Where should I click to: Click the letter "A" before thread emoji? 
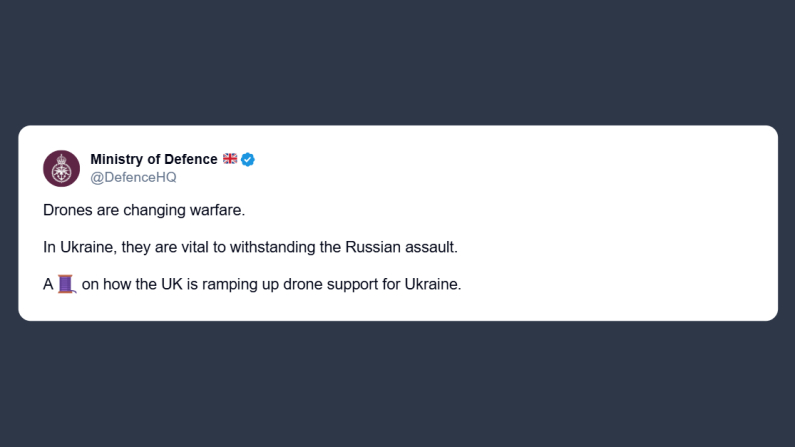48,284
